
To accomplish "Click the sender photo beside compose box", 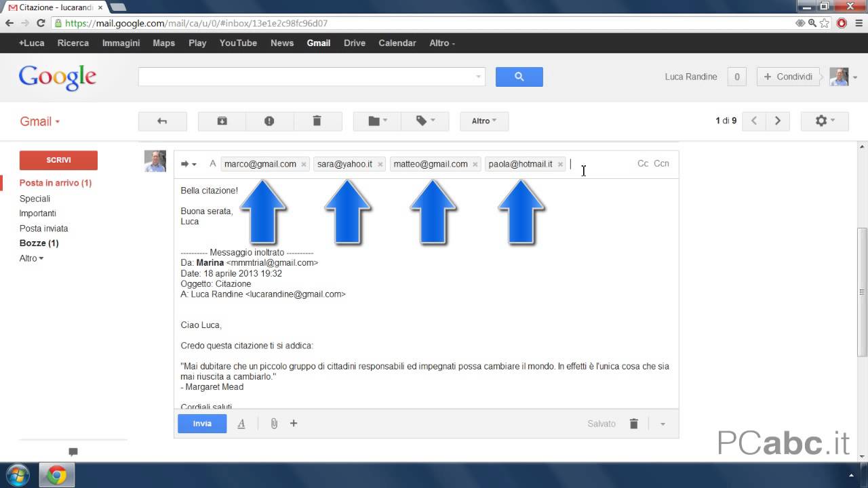I will 155,161.
